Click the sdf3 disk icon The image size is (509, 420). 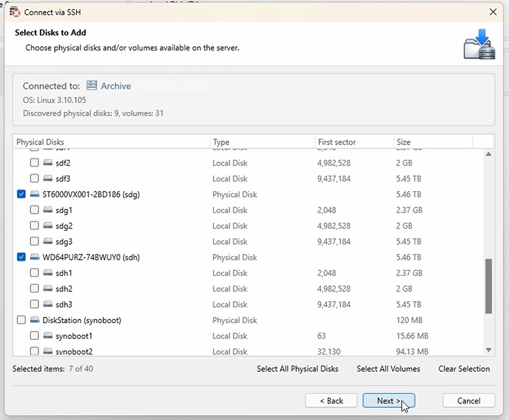48,178
